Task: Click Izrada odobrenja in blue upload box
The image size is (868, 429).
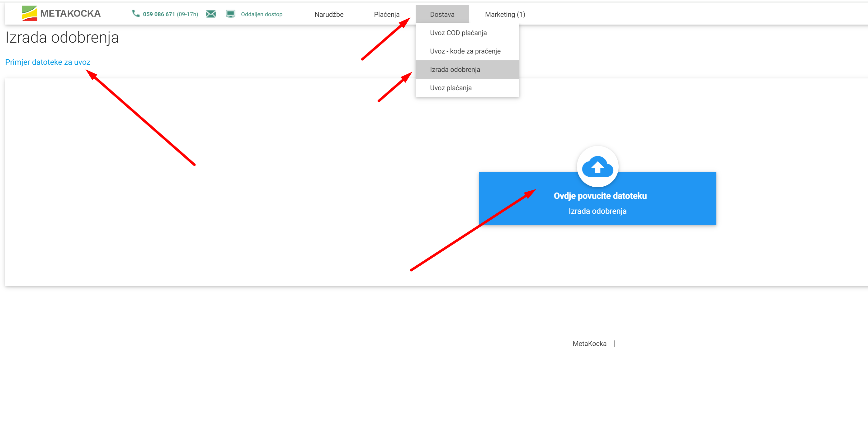Action: pyautogui.click(x=597, y=211)
